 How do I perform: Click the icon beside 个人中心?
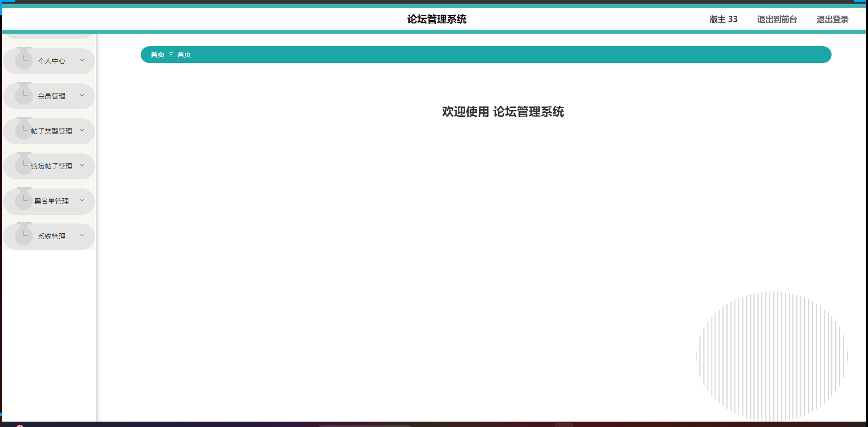[24, 60]
